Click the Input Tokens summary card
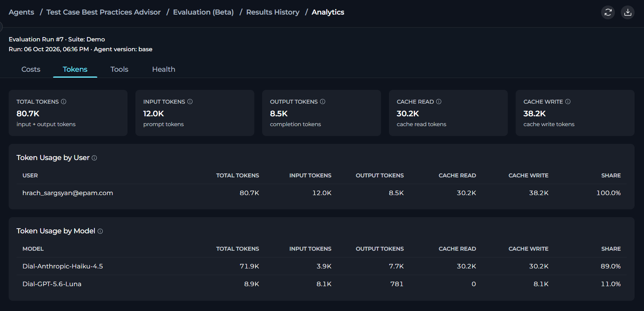Image resolution: width=644 pixels, height=311 pixels. click(195, 113)
